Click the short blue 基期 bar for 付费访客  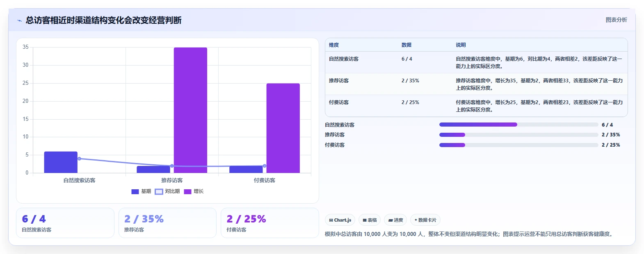pos(246,170)
